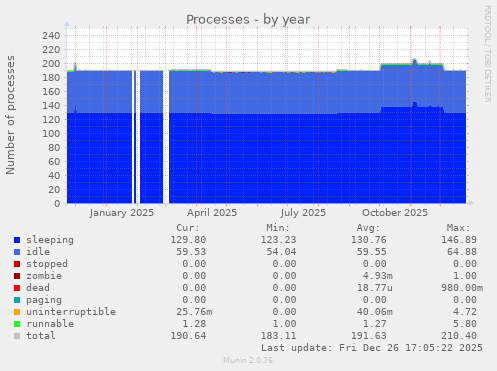
Task: Click the 'Processes - by year' title
Action: tap(248, 20)
